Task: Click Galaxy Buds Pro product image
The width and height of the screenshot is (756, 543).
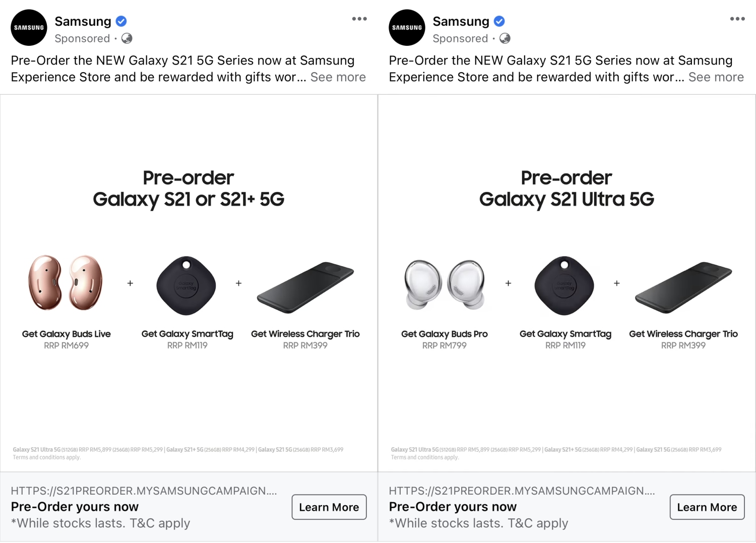Action: pos(445,284)
